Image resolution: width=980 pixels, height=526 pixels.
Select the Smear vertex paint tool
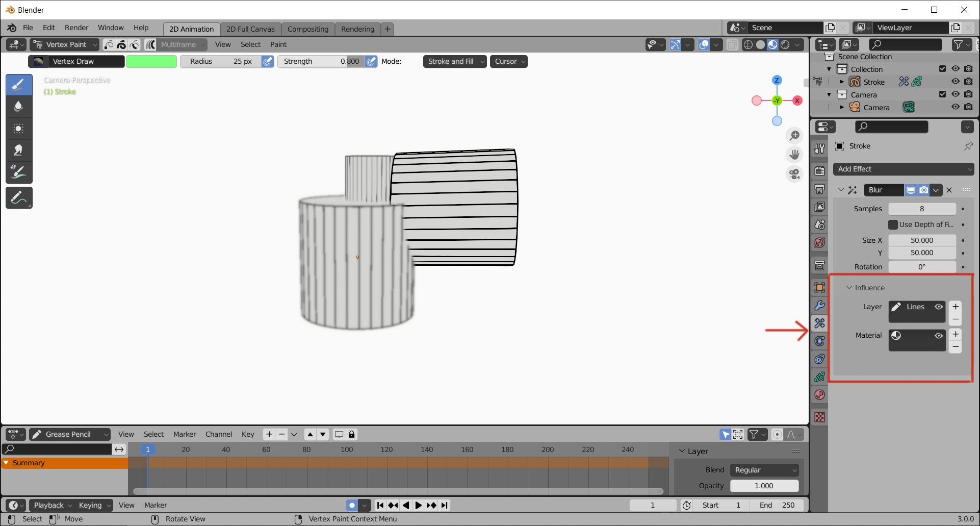[x=19, y=150]
